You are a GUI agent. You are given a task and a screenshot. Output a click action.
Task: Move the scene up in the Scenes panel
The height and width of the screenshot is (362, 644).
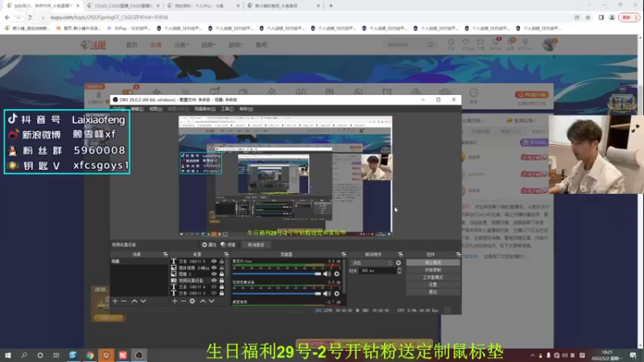tap(134, 301)
